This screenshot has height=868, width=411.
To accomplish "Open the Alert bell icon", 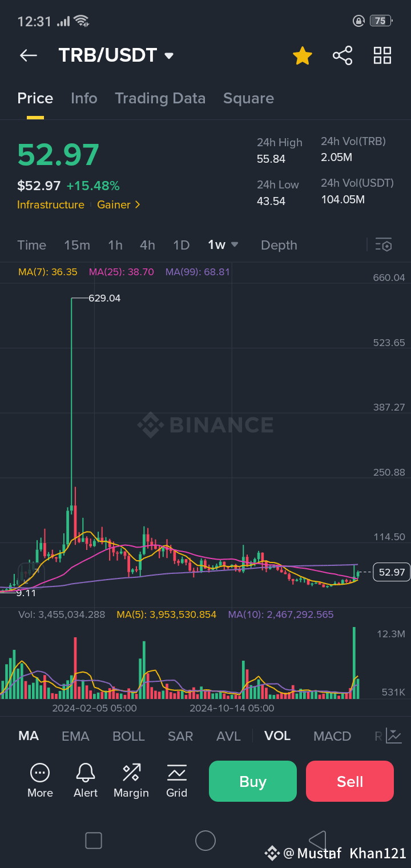I will [x=86, y=773].
